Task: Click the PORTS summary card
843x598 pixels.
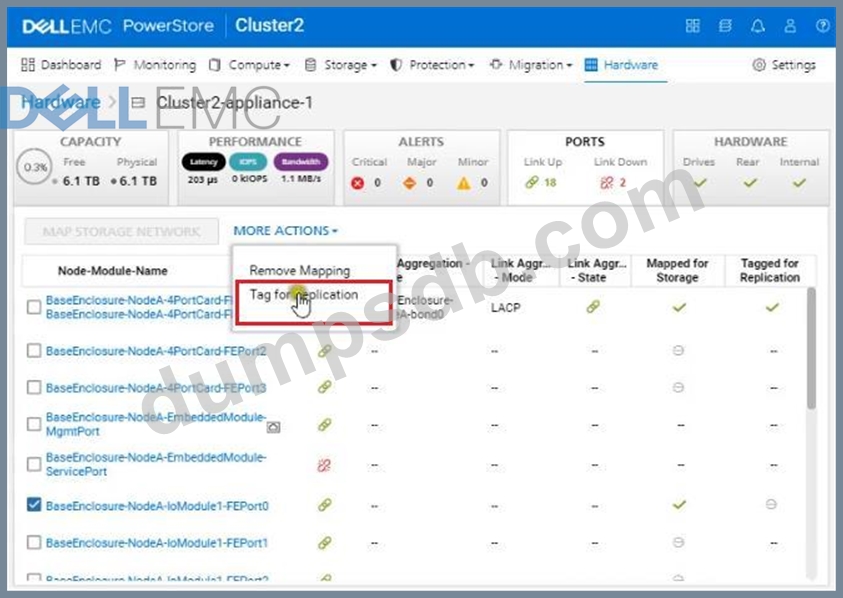Action: (584, 160)
